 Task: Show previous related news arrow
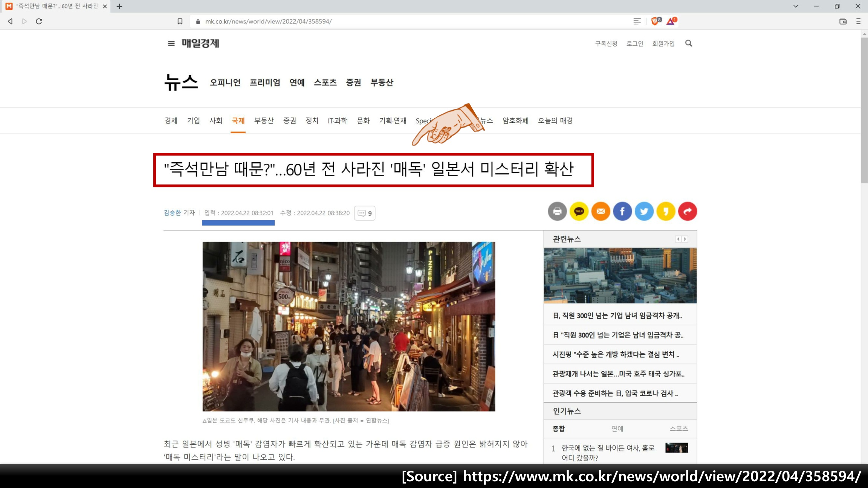[678, 239]
